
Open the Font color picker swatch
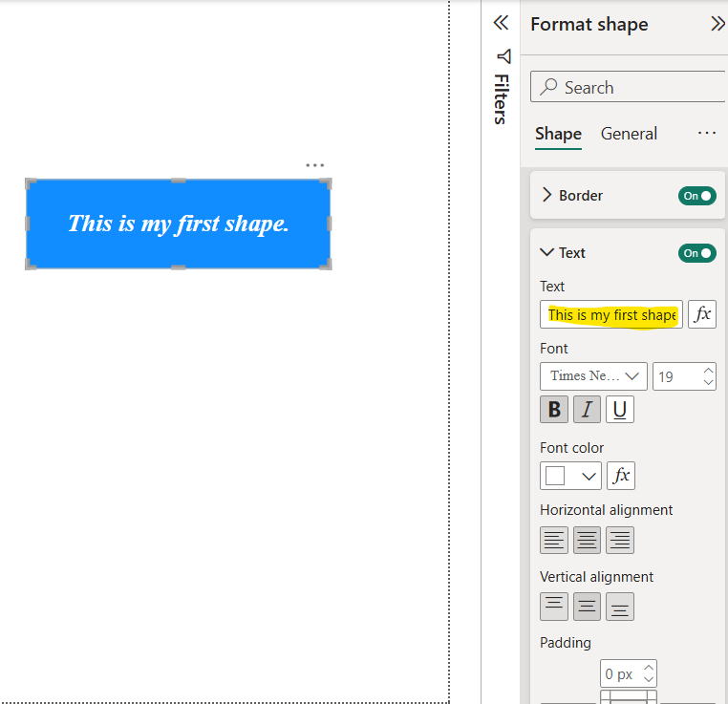click(x=570, y=476)
